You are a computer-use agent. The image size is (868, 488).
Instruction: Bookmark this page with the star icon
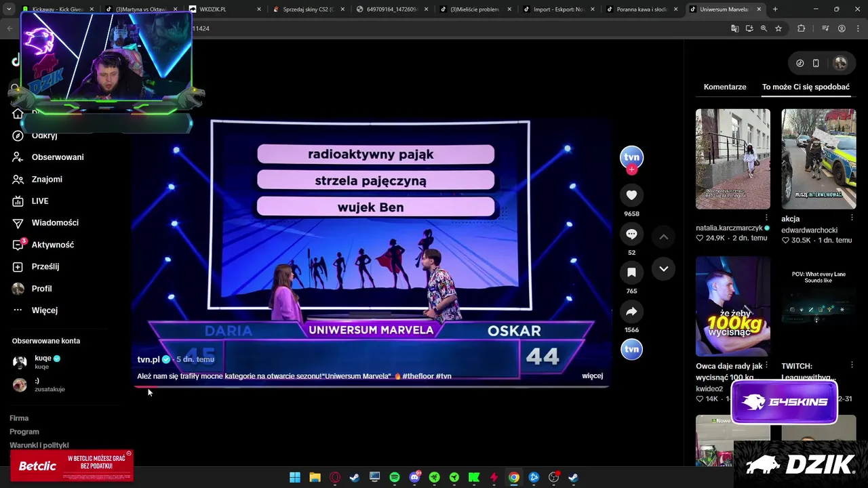778,28
